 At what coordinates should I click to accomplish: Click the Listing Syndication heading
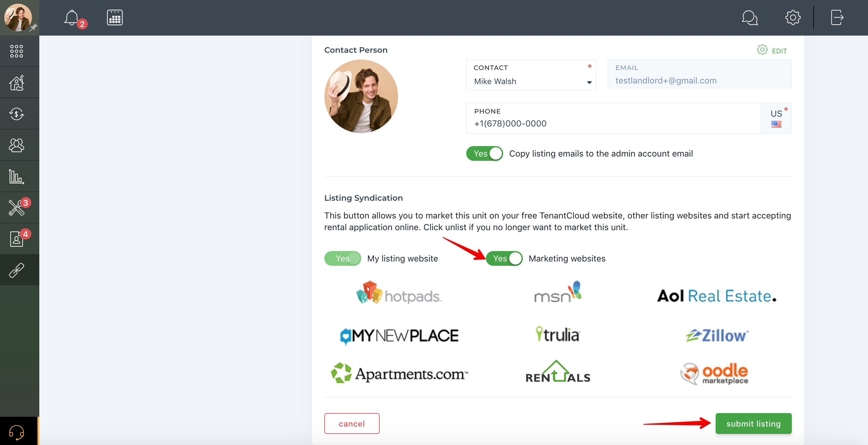click(364, 198)
